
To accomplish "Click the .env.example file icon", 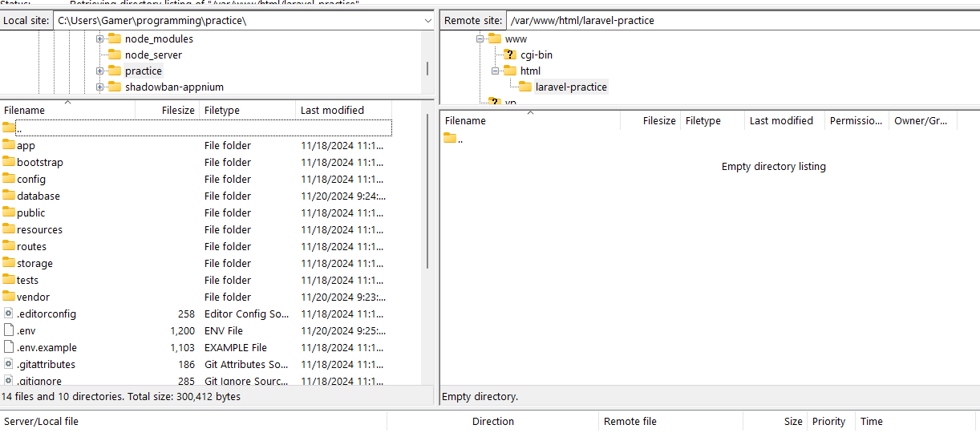I will click(x=9, y=347).
